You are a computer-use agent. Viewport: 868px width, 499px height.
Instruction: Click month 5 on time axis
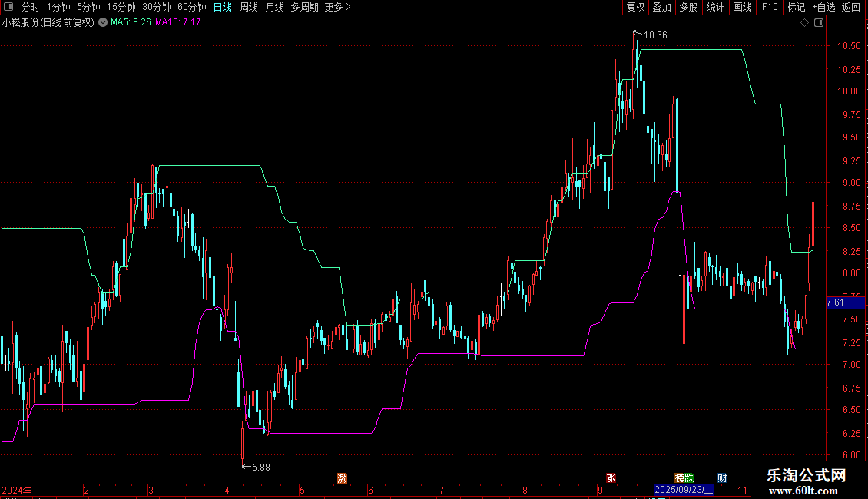click(302, 491)
